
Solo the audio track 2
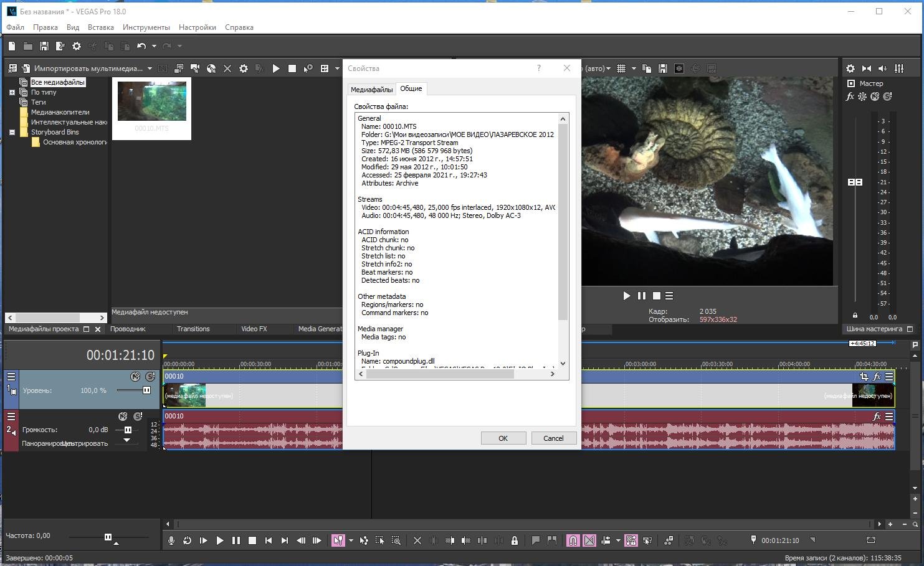tap(138, 416)
